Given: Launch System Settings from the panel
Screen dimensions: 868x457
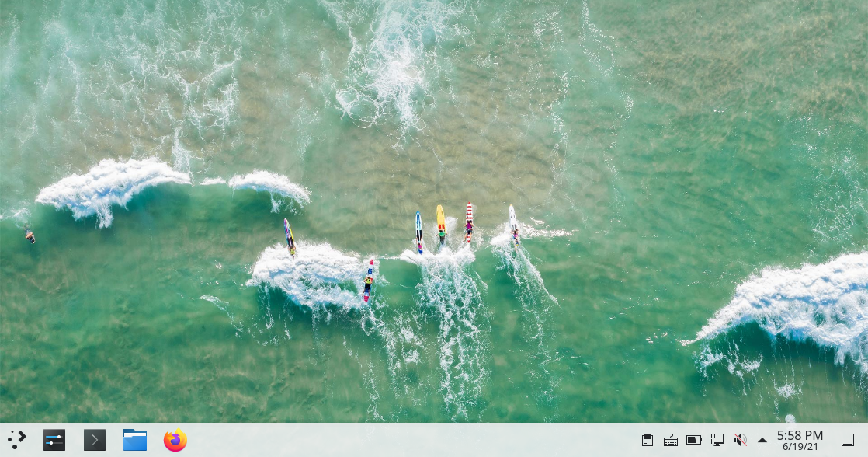Looking at the screenshot, I should (54, 440).
